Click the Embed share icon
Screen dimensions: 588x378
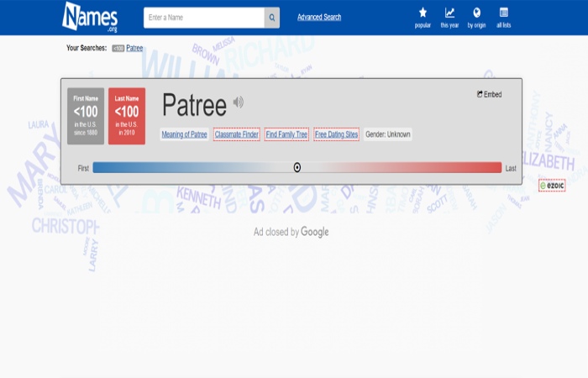pos(489,94)
